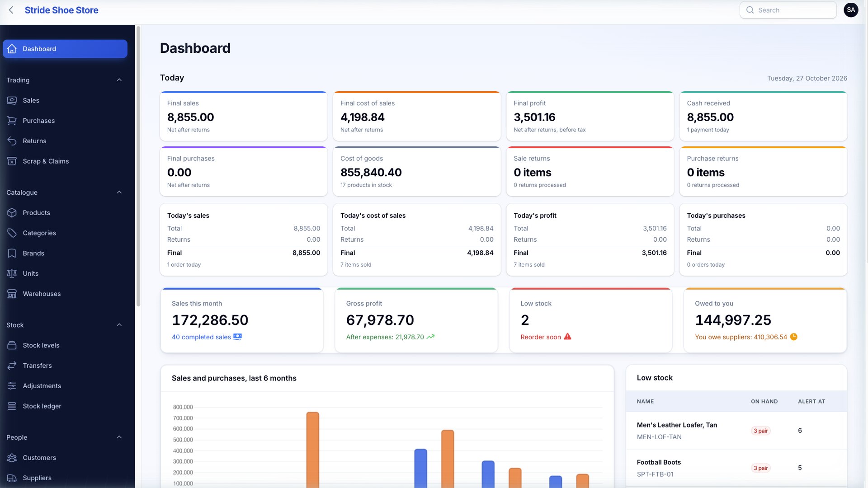Click the Products box icon

click(12, 213)
